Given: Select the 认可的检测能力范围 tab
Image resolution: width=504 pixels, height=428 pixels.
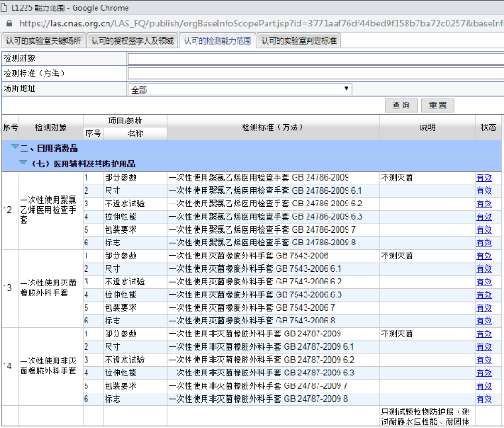Looking at the screenshot, I should coord(217,41).
